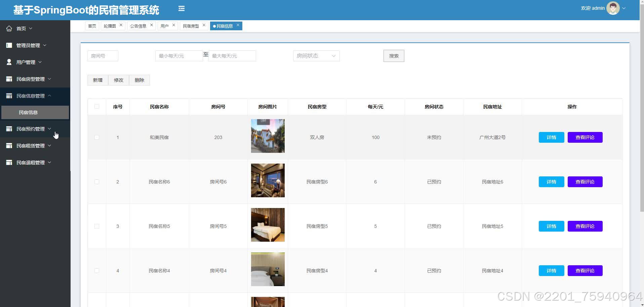Click the home icon beside 首页
644x307 pixels.
tap(9, 29)
